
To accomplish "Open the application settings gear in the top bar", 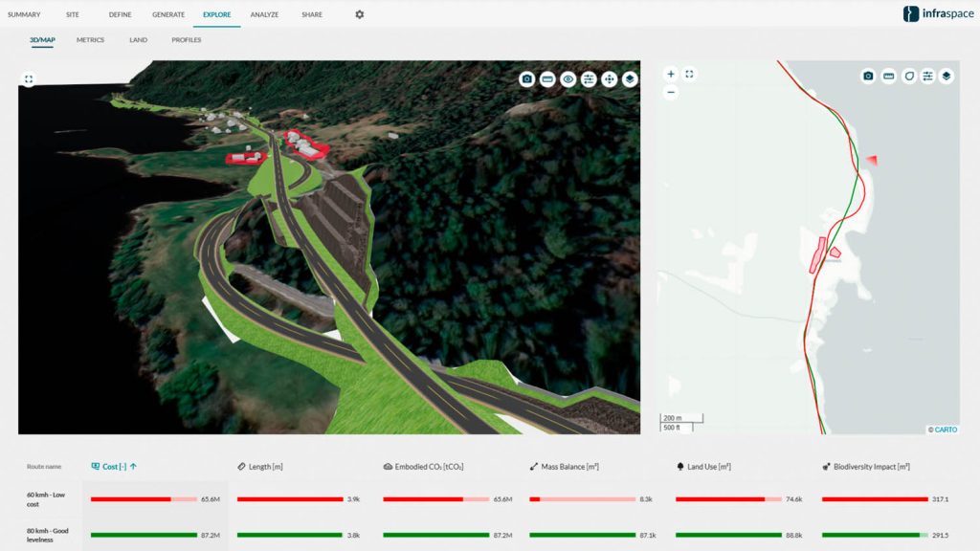I will 358,14.
